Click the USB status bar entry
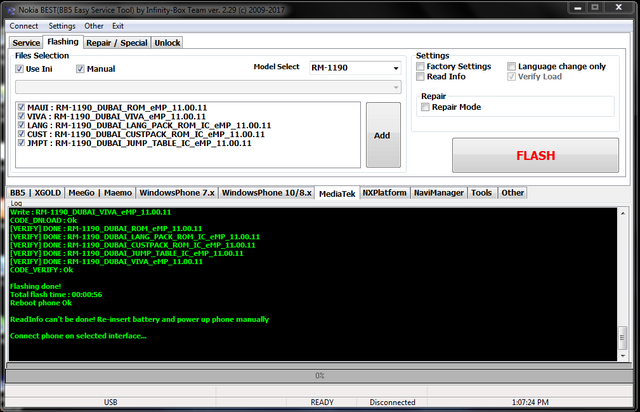This screenshot has width=640, height=412. point(111,402)
